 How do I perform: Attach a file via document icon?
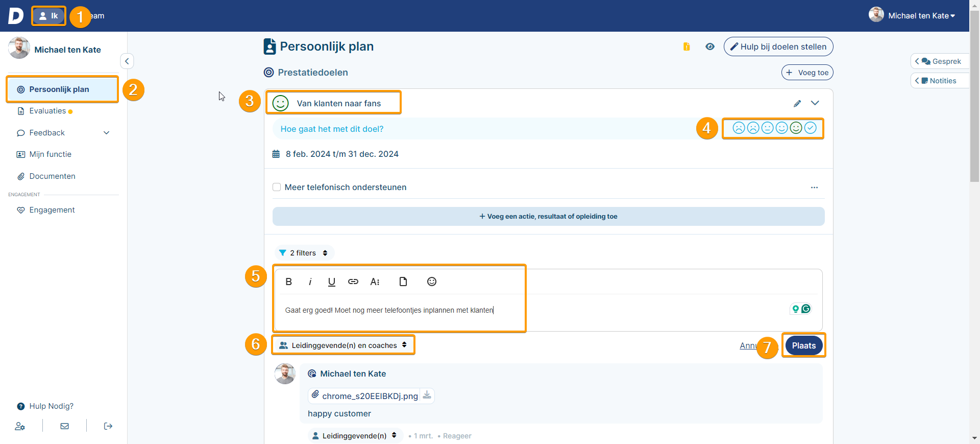coord(403,282)
